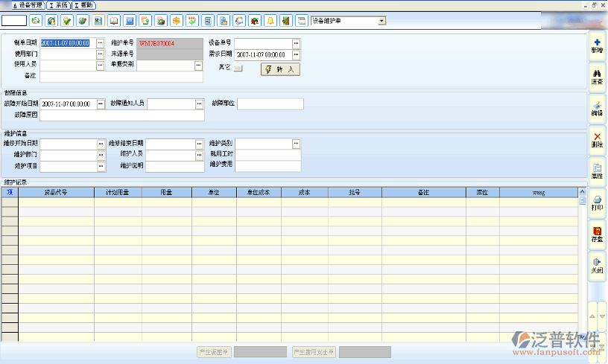
Task: Click the 查询 binoculars search icon
Action: click(x=597, y=76)
